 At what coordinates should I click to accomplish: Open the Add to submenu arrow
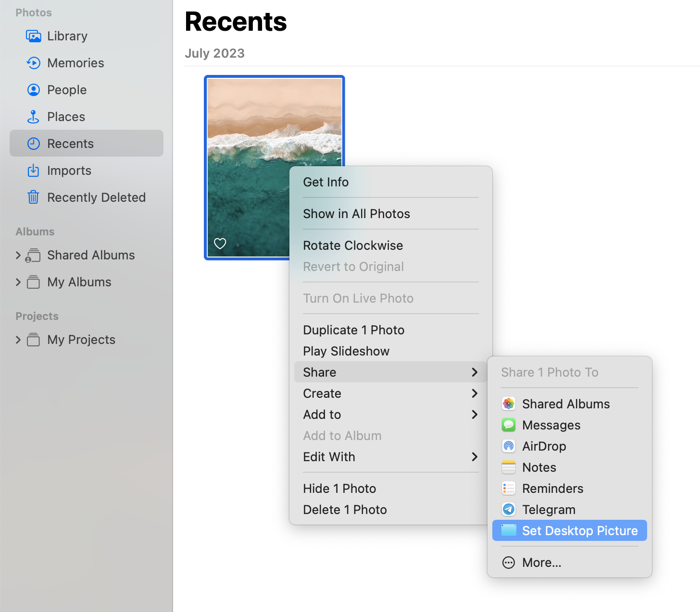pyautogui.click(x=475, y=415)
